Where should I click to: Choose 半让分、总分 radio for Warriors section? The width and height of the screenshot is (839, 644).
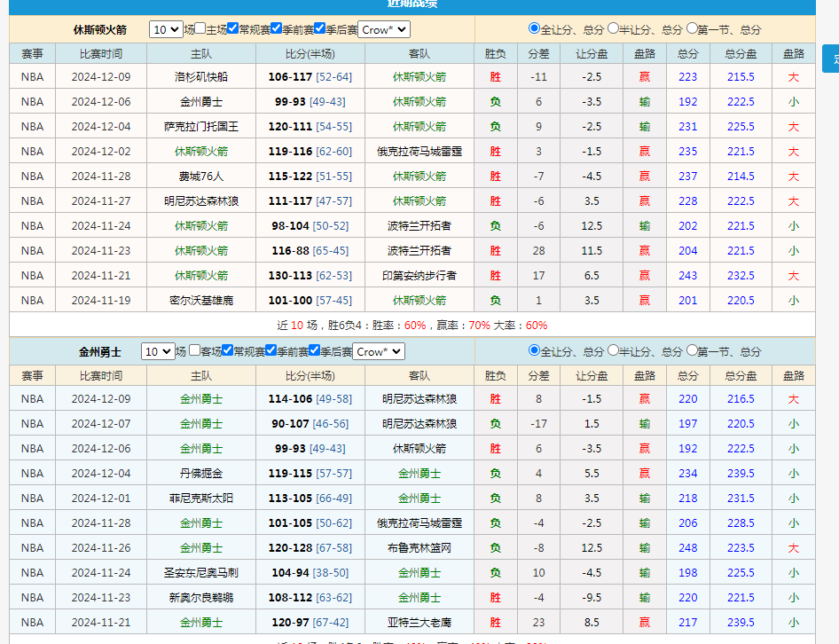pos(614,351)
